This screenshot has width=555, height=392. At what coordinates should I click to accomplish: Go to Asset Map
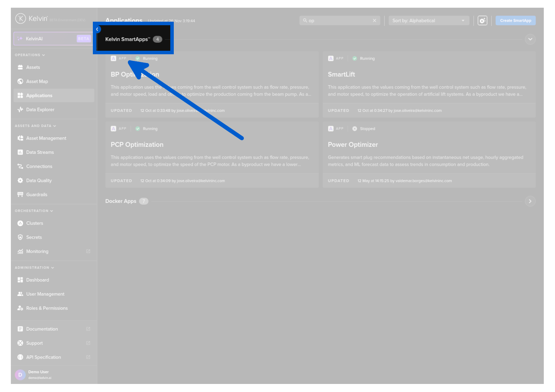pos(37,82)
